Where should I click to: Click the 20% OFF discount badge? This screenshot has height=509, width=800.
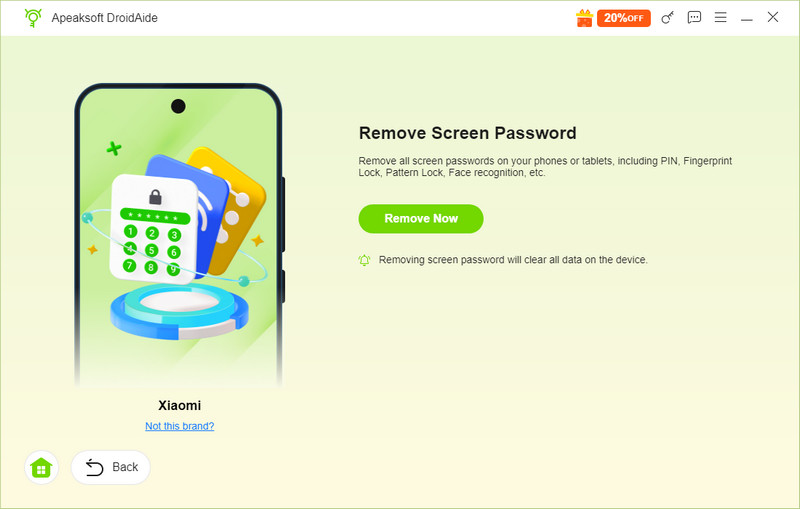point(623,18)
